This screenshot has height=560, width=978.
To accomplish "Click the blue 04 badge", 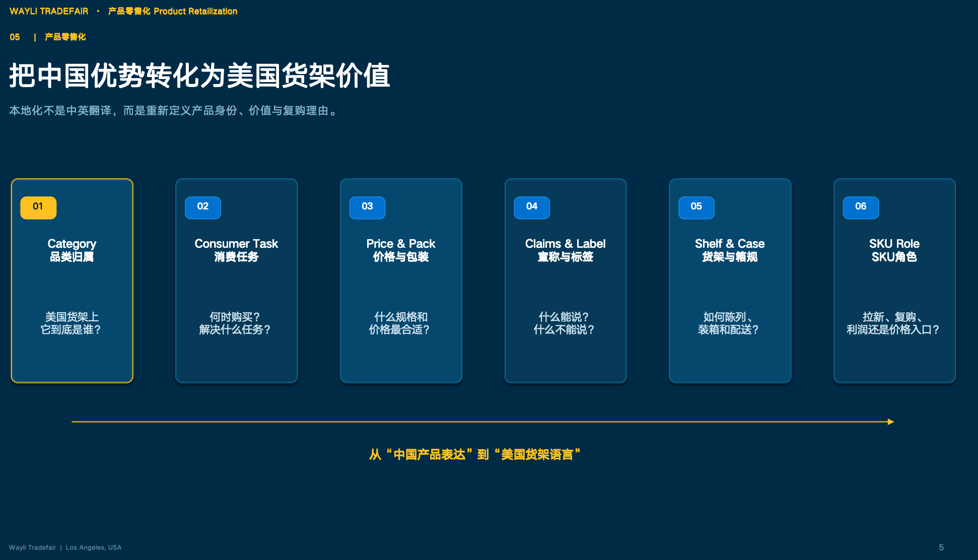I will coord(532,207).
